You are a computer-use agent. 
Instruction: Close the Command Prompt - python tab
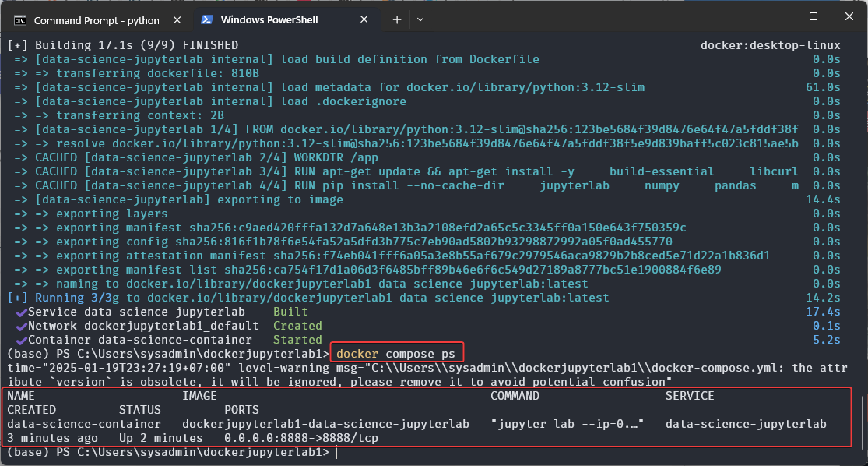click(177, 20)
